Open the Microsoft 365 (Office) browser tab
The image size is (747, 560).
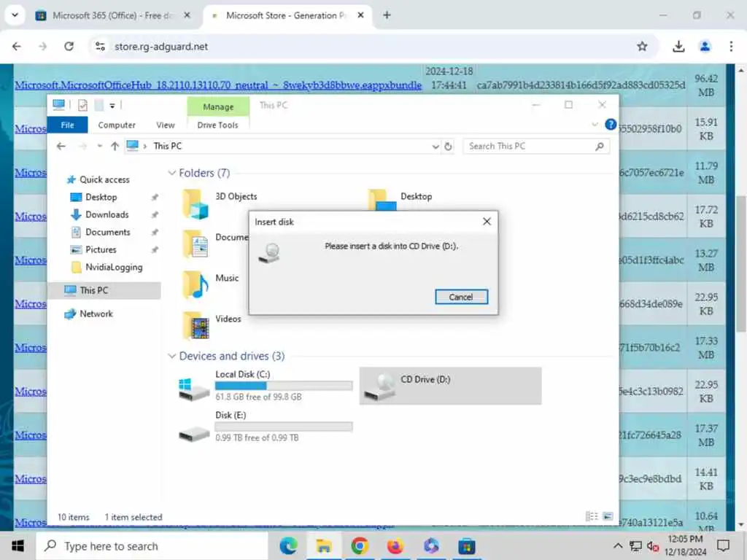click(x=114, y=16)
